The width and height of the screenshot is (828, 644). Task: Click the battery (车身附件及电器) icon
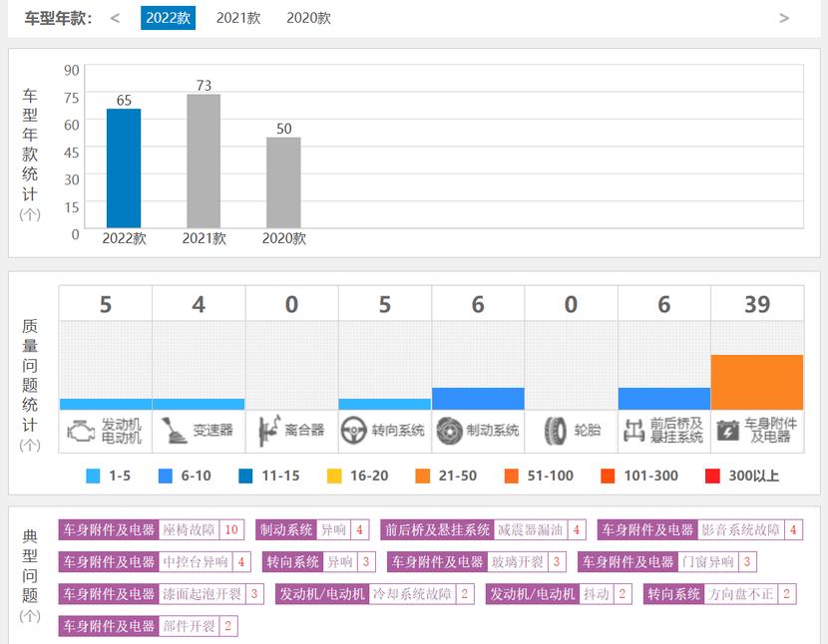click(727, 431)
